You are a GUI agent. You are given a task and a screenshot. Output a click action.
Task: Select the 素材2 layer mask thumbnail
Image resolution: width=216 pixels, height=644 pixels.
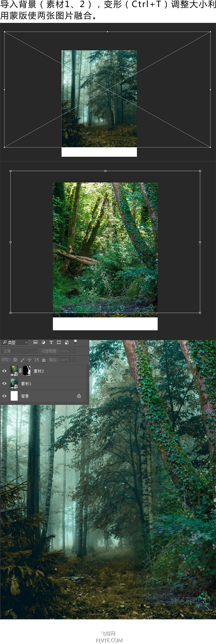click(27, 371)
